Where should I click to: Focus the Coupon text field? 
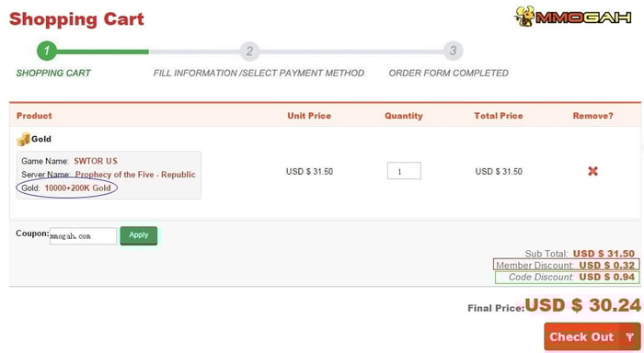[x=83, y=236]
